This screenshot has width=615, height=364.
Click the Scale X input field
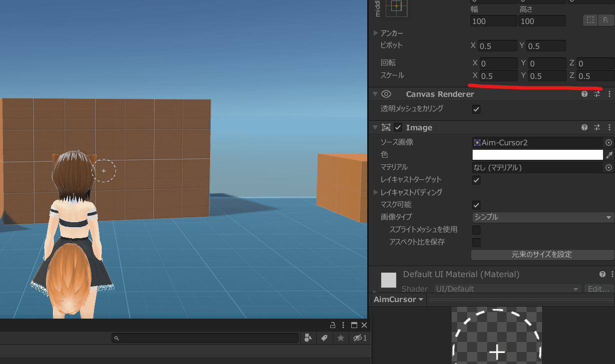pyautogui.click(x=498, y=76)
